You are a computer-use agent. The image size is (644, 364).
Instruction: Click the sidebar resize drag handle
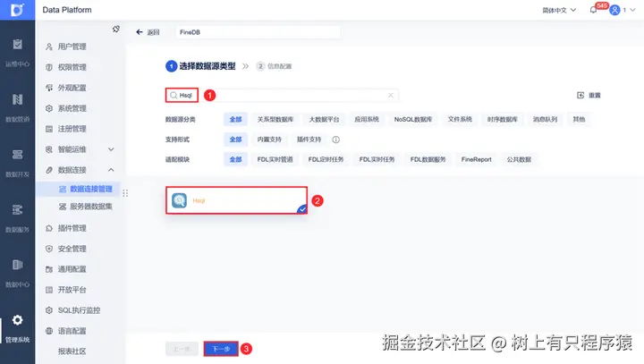(125, 192)
